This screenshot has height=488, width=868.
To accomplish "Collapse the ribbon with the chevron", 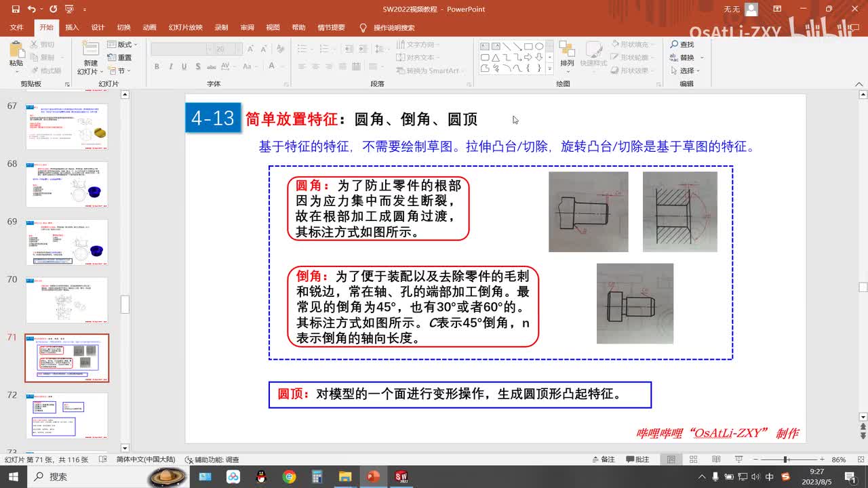I will click(859, 83).
